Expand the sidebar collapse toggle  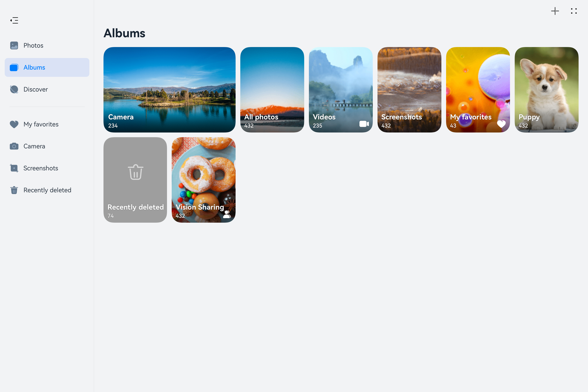[14, 21]
